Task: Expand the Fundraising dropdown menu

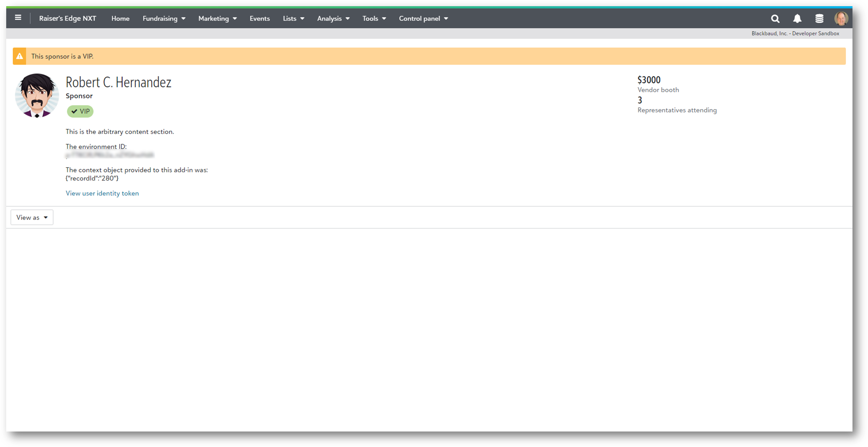Action: click(164, 19)
